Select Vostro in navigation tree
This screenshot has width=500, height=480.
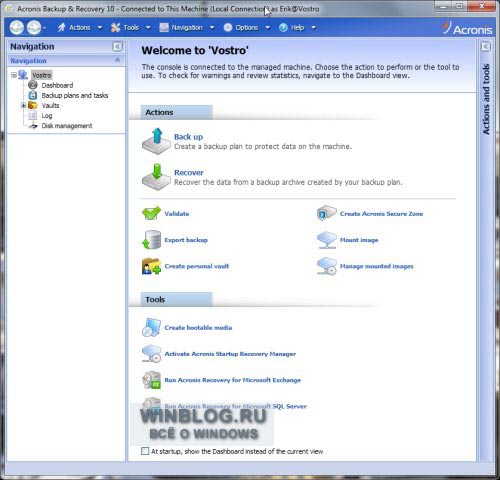(42, 75)
